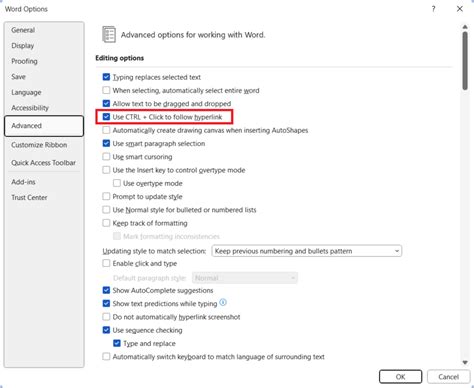Image resolution: width=474 pixels, height=388 pixels.
Task: Click the scrollbar down arrow
Action: point(465,362)
